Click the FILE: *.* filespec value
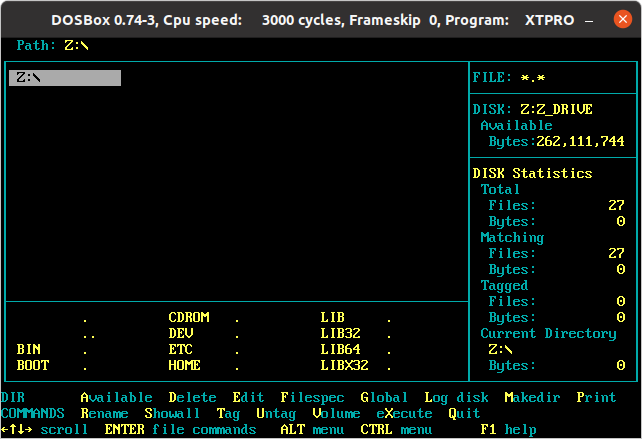This screenshot has width=642, height=439. point(533,77)
